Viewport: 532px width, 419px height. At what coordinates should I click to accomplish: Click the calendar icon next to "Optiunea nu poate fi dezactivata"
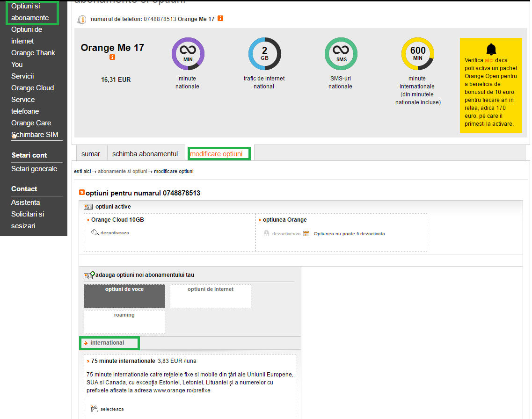click(x=306, y=233)
